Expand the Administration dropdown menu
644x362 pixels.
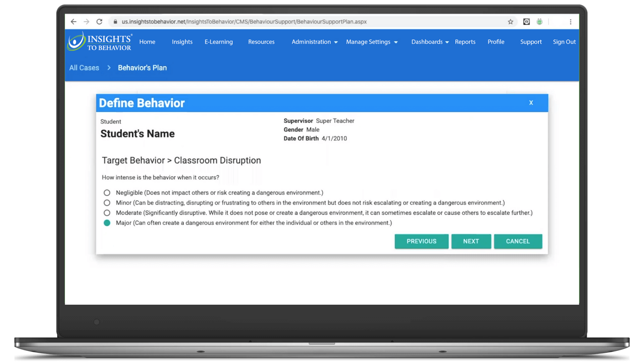click(315, 42)
